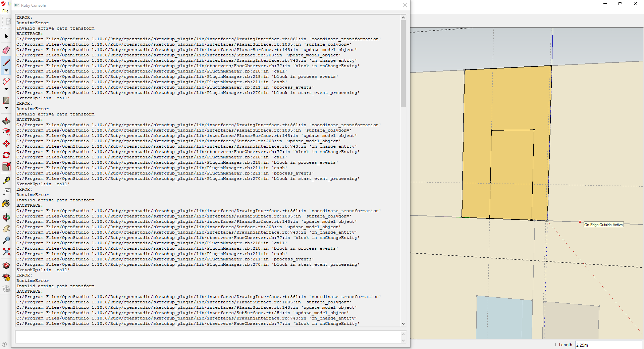Select the Offset tool

[6, 132]
